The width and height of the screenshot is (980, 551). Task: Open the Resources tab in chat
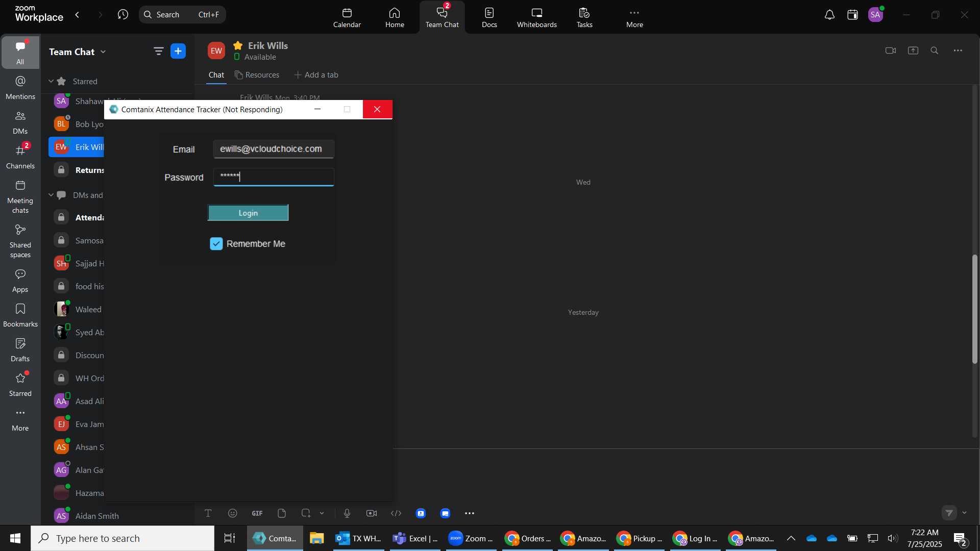[257, 75]
